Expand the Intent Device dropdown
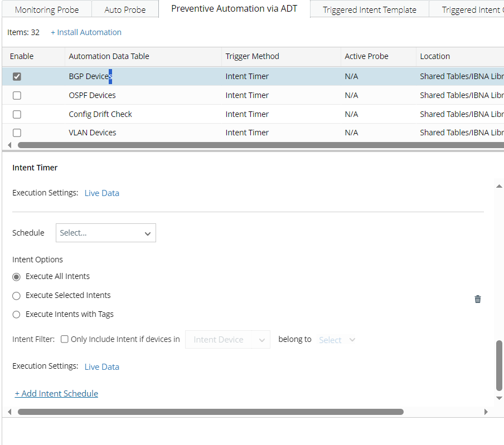This screenshot has width=504, height=445. click(227, 340)
